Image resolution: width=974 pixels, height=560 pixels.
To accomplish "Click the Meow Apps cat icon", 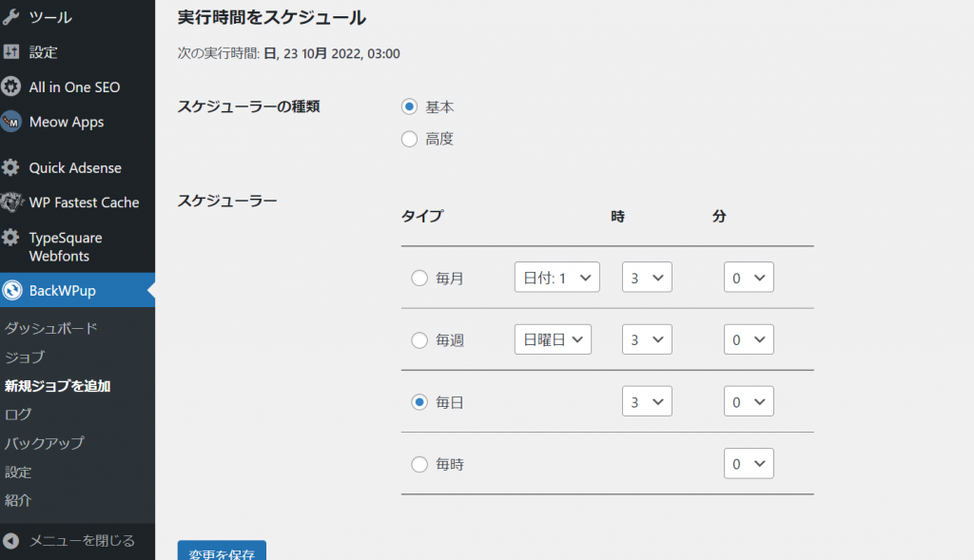I will click(x=11, y=122).
